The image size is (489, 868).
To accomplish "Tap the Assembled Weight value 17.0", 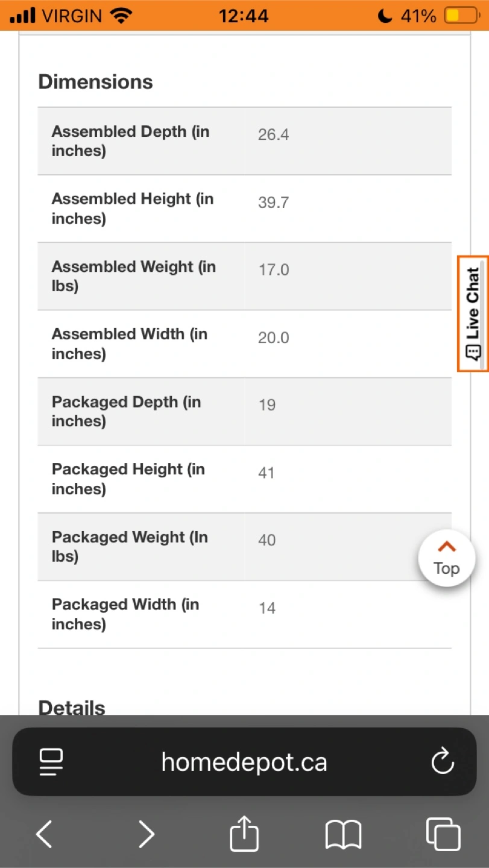I will pos(274,270).
